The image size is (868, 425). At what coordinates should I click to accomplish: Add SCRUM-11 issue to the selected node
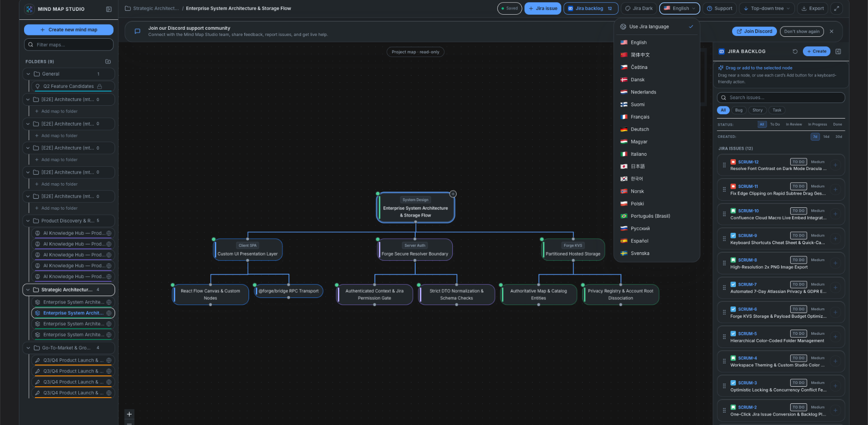[x=835, y=190]
